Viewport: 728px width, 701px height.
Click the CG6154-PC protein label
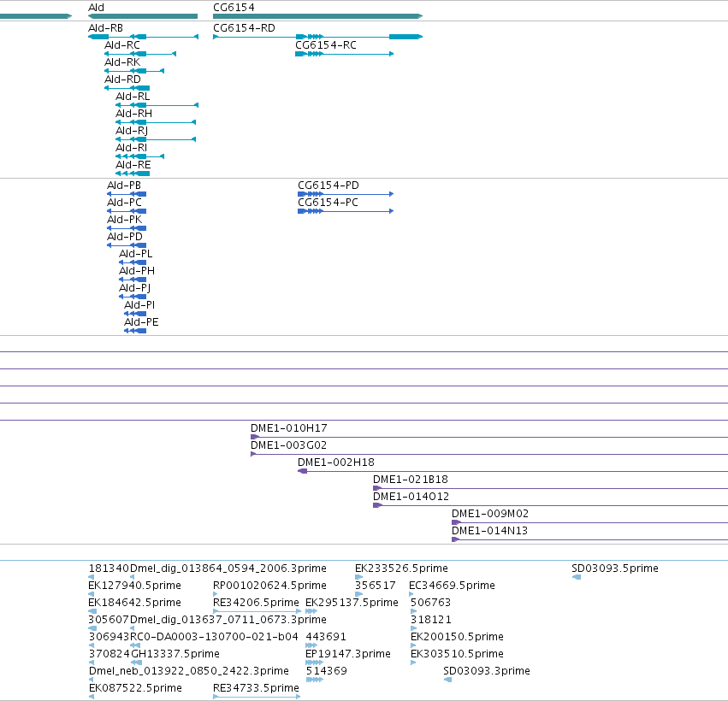(328, 203)
